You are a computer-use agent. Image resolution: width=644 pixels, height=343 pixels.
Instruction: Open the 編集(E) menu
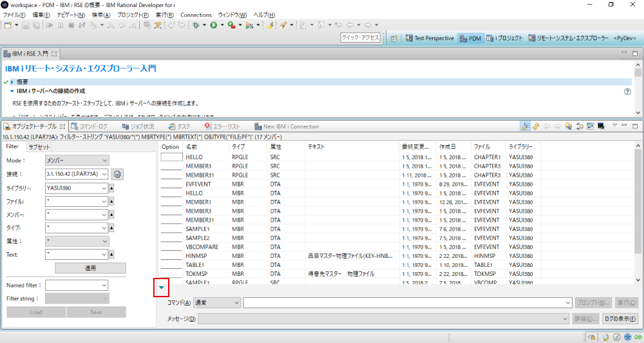(x=41, y=15)
